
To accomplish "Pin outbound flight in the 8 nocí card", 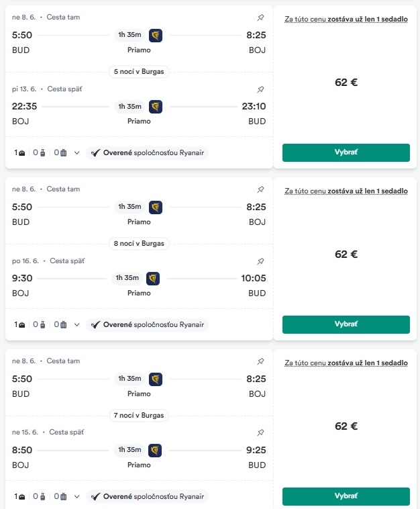I will (260, 189).
